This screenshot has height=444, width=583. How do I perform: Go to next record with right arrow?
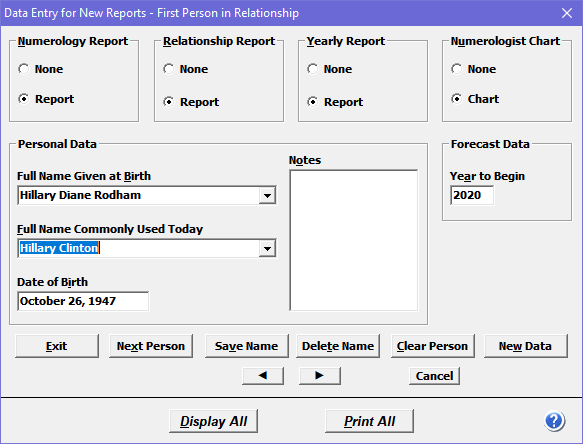(319, 376)
